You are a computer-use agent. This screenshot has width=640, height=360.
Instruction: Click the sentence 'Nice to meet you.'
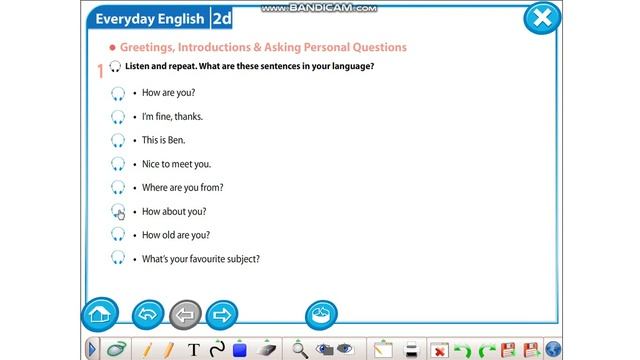pos(176,164)
